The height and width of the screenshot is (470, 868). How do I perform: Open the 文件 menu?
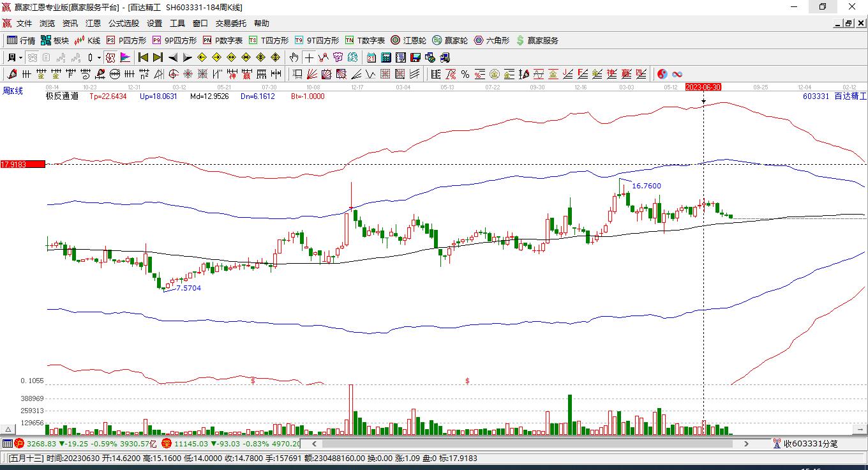pyautogui.click(x=24, y=24)
